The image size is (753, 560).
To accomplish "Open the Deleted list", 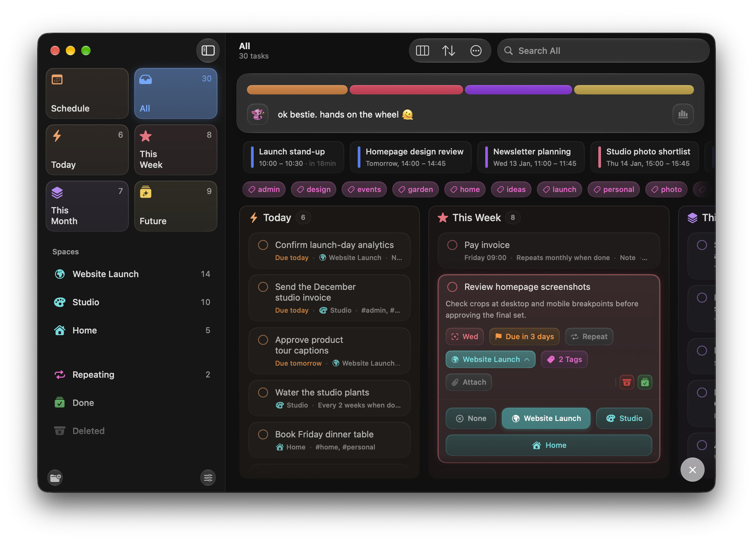I will 132,431.
